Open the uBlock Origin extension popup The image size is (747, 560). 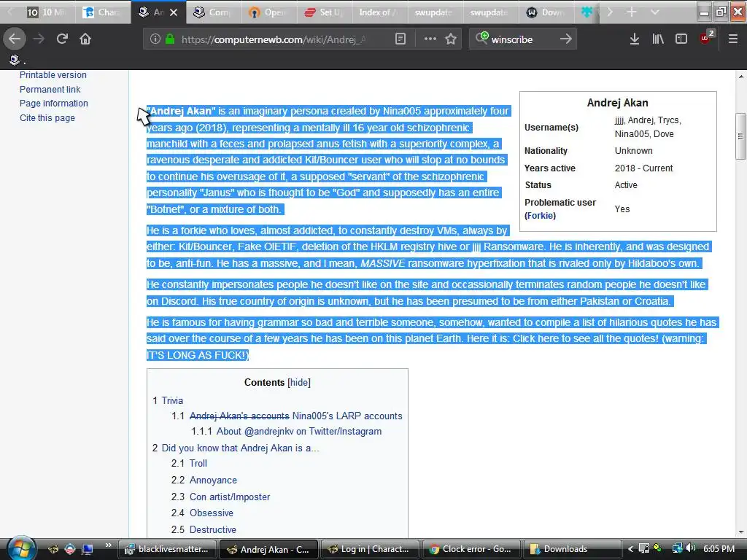705,38
